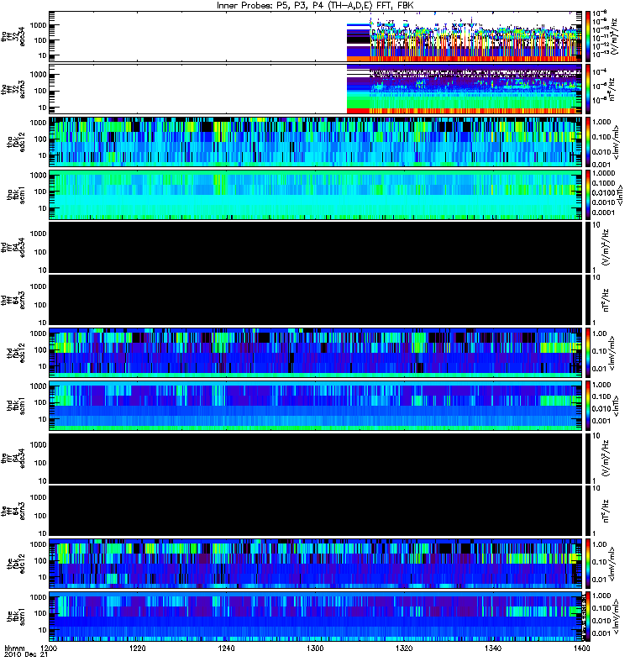Click the 'the fff 64 scm3' color bar
This screenshot has height=672, width=630.
pyautogui.click(x=587, y=511)
